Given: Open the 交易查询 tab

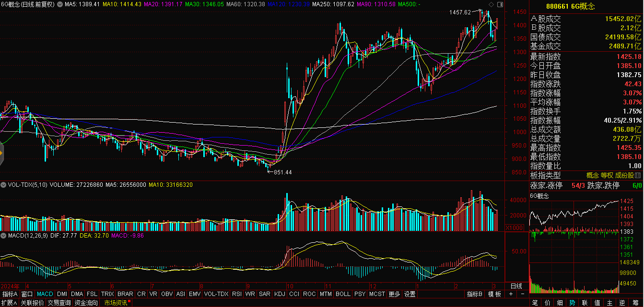Looking at the screenshot, I should coord(59,303).
